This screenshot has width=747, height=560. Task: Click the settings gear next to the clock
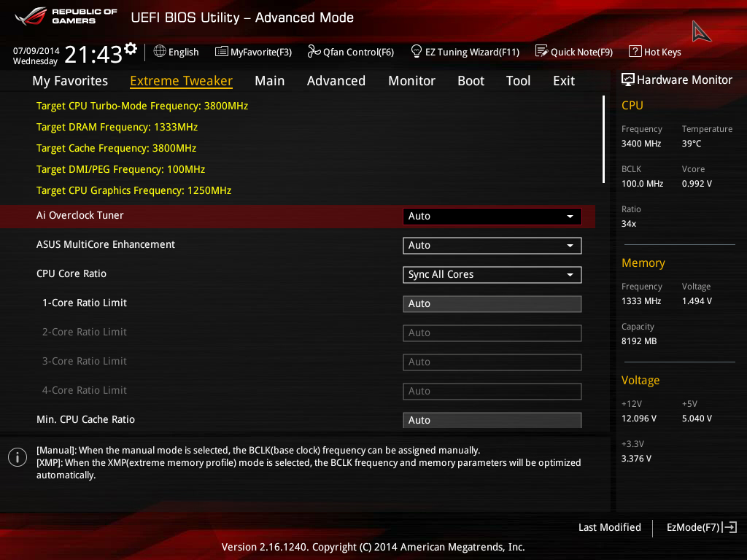(131, 48)
